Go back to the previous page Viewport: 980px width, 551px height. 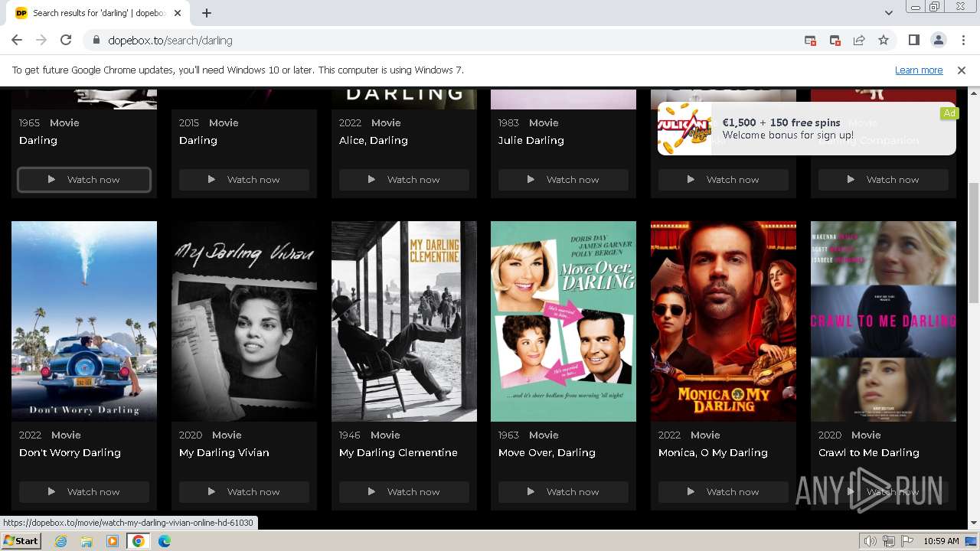click(17, 40)
